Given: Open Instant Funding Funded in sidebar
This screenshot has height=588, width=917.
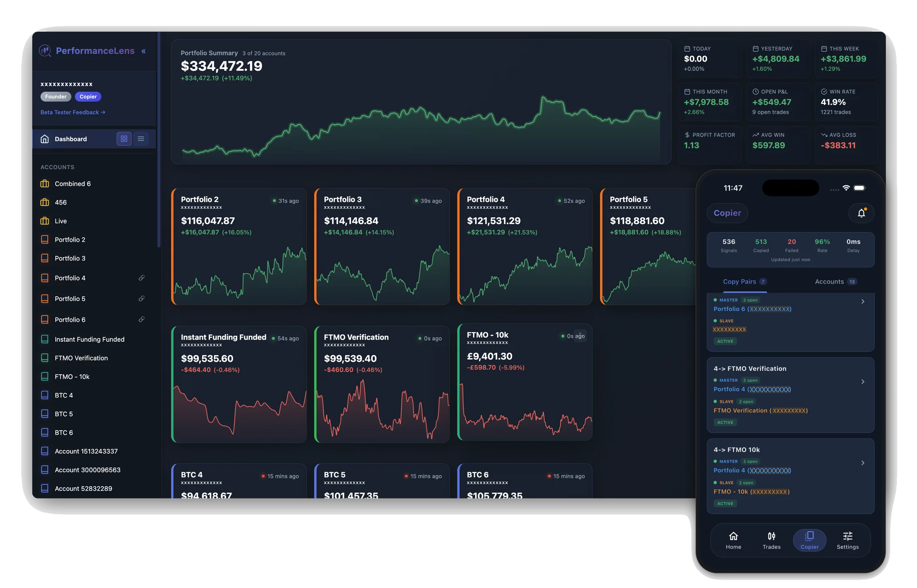Looking at the screenshot, I should (90, 339).
